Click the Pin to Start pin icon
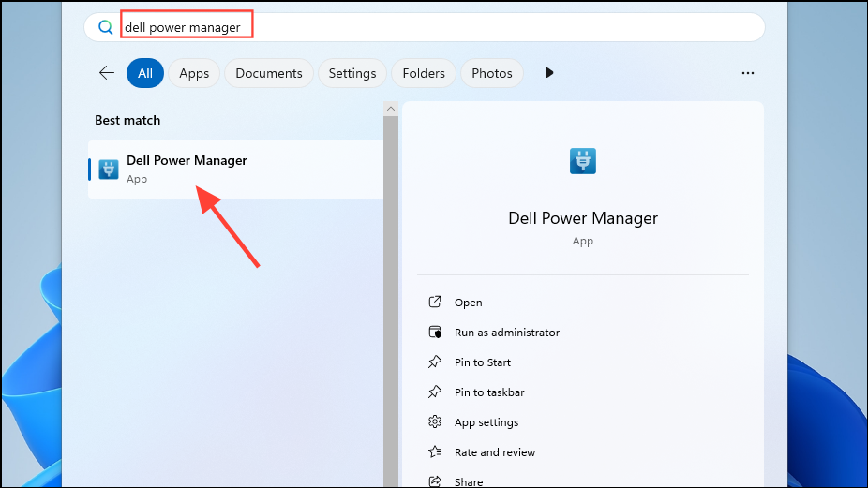This screenshot has height=488, width=868. (x=435, y=362)
